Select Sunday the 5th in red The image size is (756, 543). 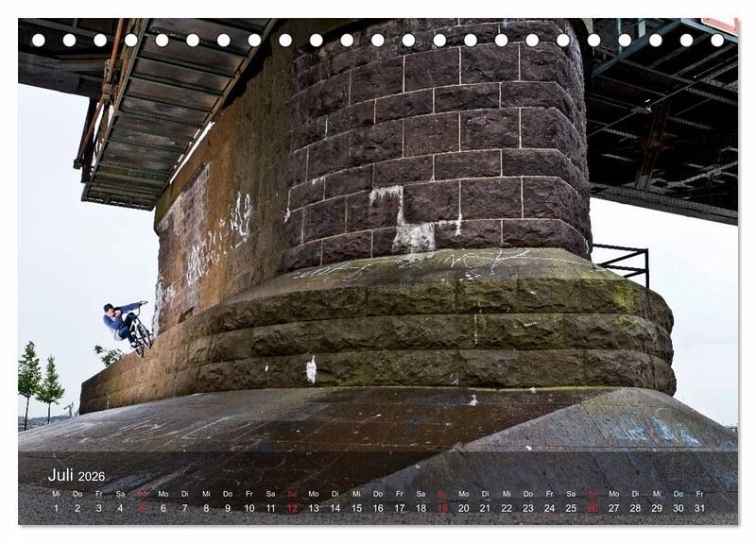[142, 508]
